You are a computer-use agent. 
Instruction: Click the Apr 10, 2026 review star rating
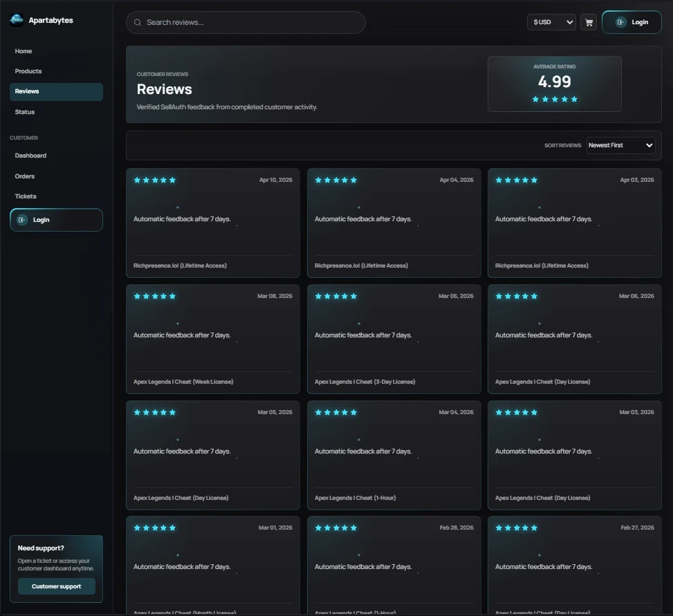pyautogui.click(x=154, y=180)
